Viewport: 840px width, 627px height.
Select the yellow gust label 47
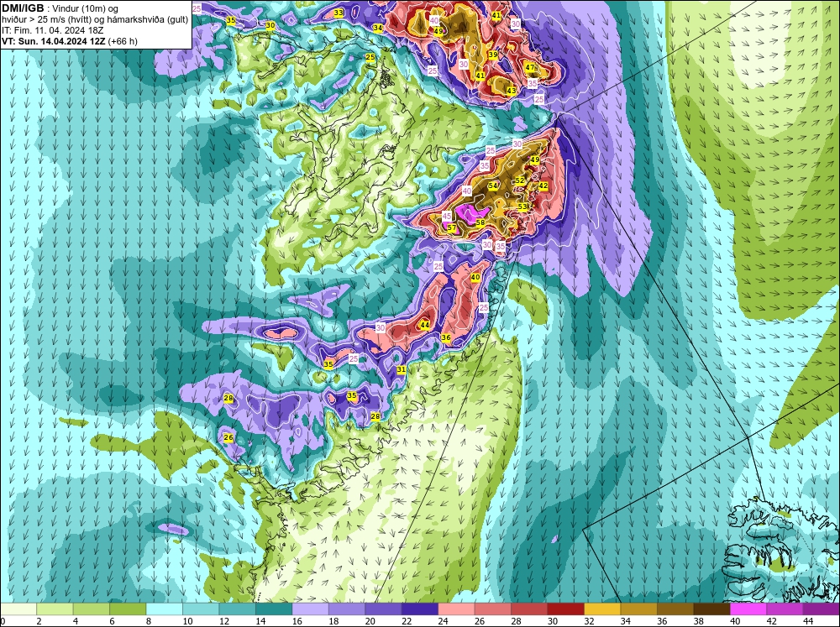530,67
